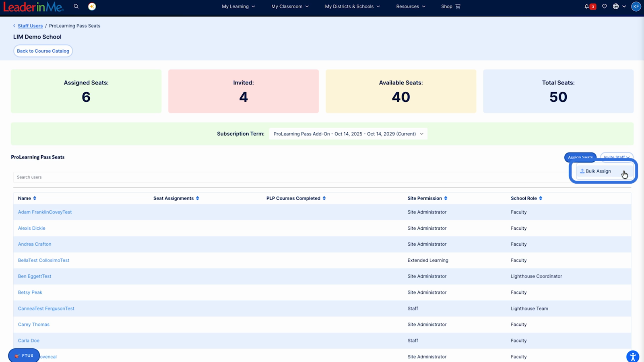Open the Invite Staff dropdown

pyautogui.click(x=617, y=157)
